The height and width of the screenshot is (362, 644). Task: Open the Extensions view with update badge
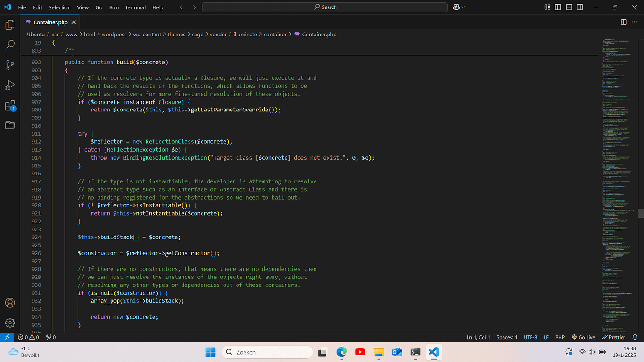pyautogui.click(x=10, y=106)
